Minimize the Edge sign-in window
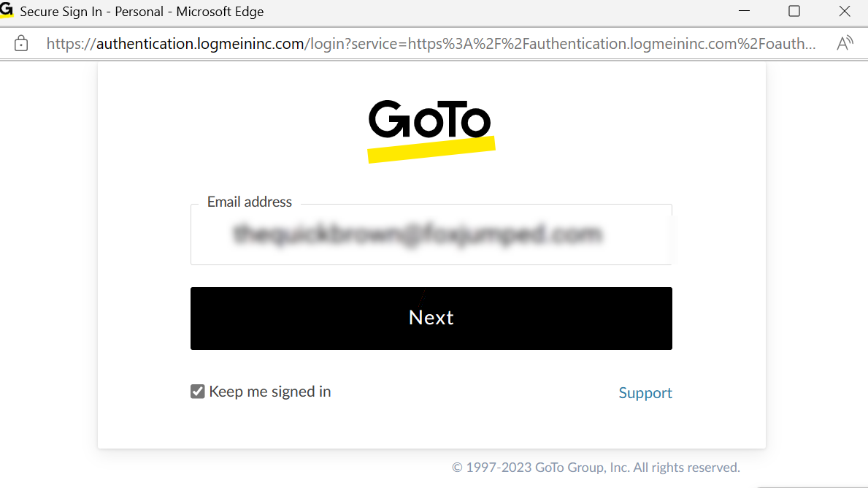 744,11
